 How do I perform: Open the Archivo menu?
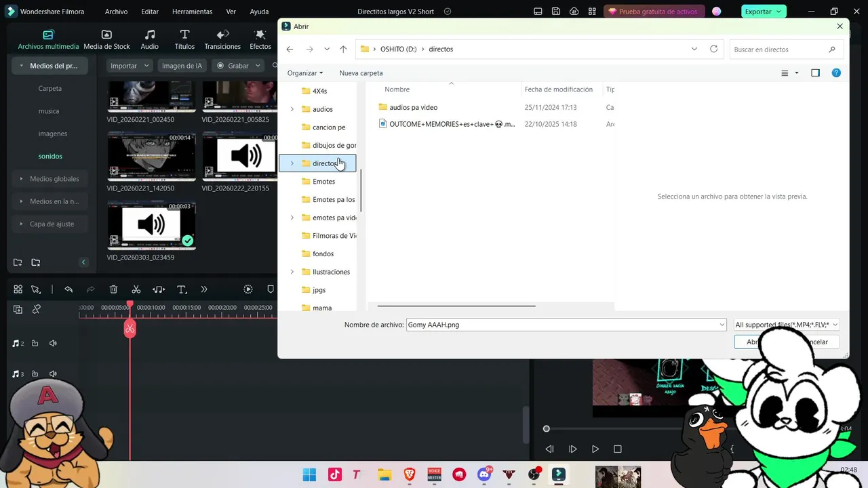click(x=116, y=12)
